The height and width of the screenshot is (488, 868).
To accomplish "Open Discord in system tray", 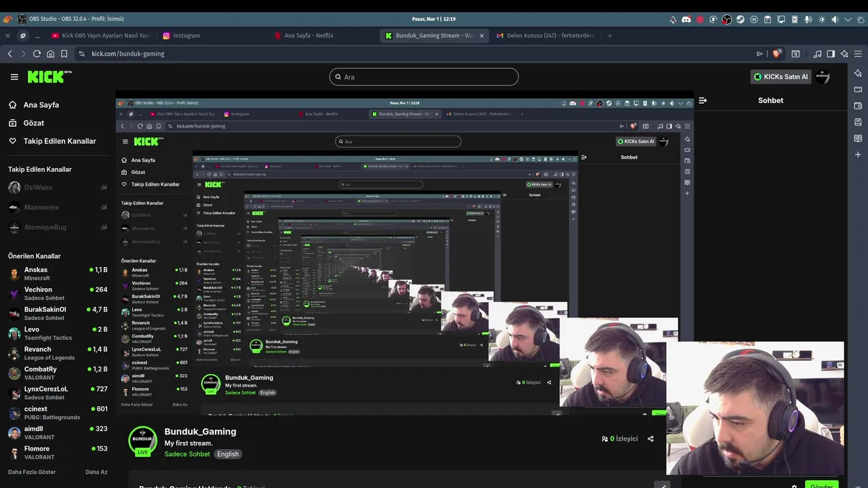I will [x=686, y=20].
